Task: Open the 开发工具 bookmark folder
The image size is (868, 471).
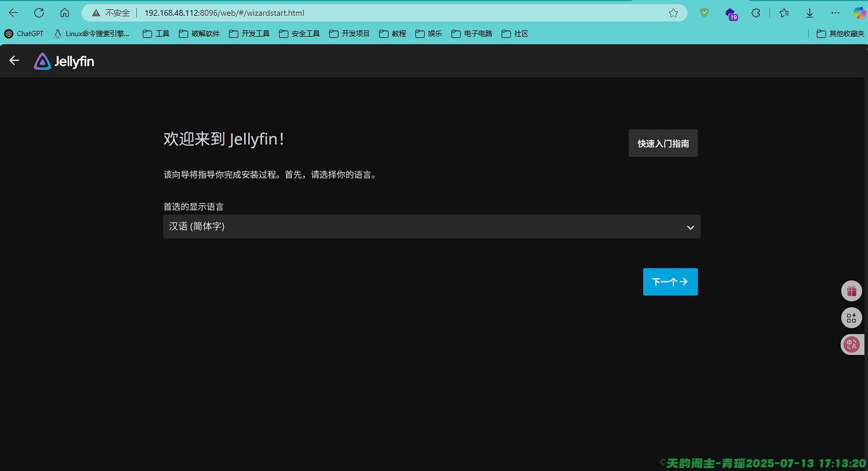Action: coord(249,34)
